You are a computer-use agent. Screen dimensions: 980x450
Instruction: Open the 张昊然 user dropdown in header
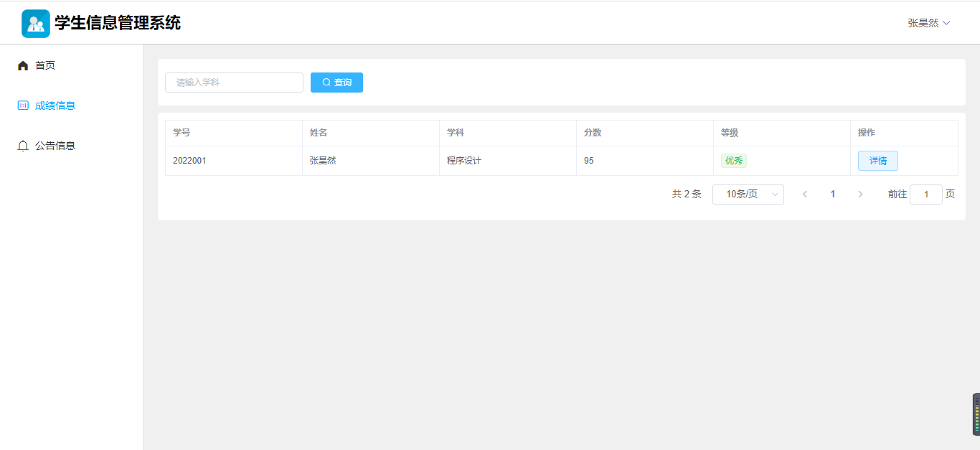click(x=928, y=23)
